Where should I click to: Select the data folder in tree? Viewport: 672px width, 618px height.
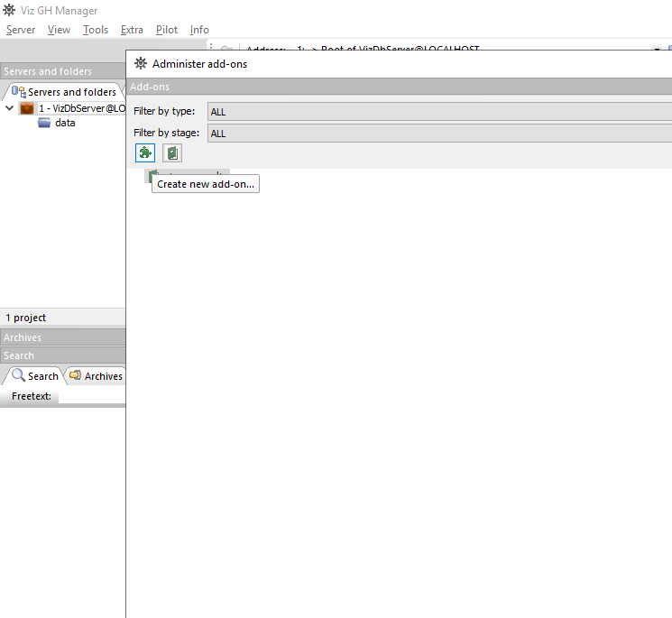65,123
